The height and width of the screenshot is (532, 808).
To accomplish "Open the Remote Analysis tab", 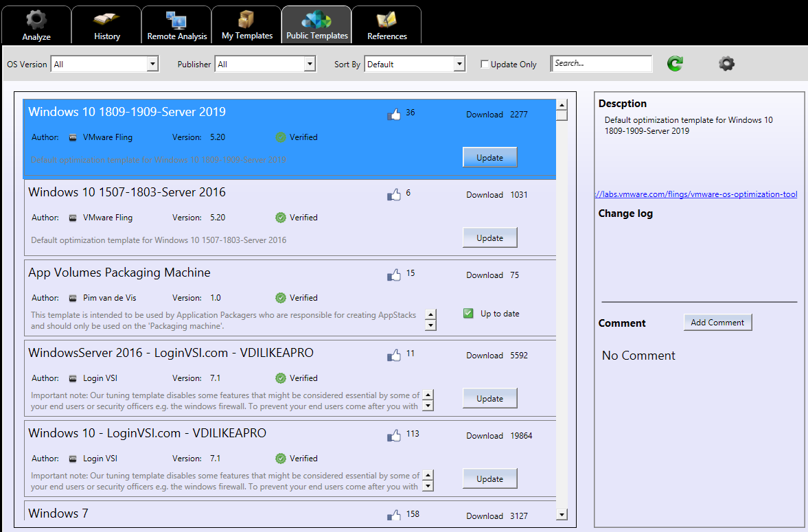I will pos(176,25).
